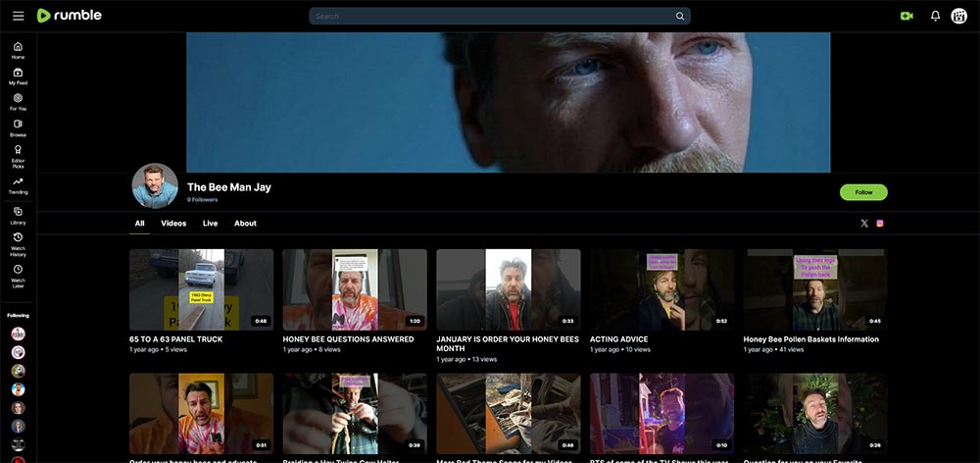Open Watch History in sidebar
This screenshot has width=980, height=463.
click(18, 244)
